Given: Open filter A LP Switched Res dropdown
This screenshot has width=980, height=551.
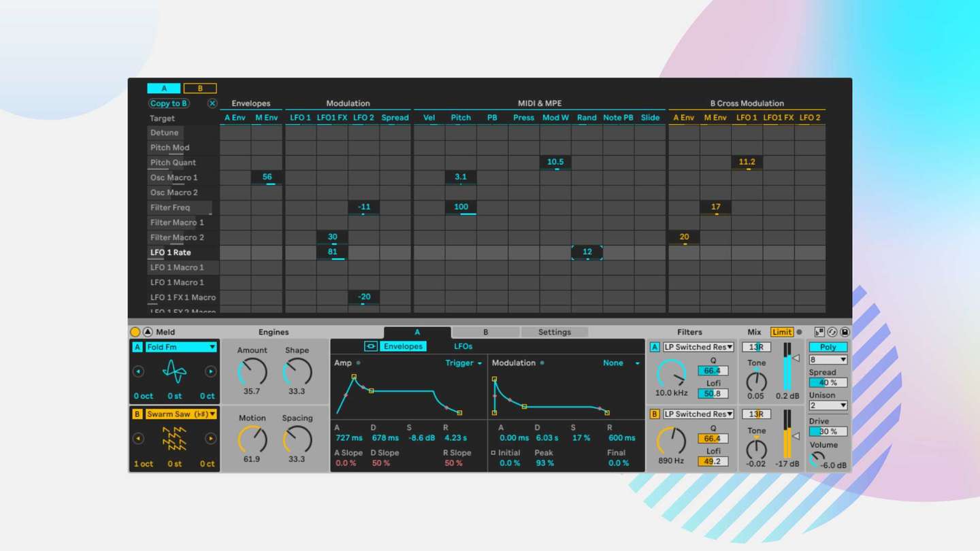Looking at the screenshot, I should tap(698, 347).
